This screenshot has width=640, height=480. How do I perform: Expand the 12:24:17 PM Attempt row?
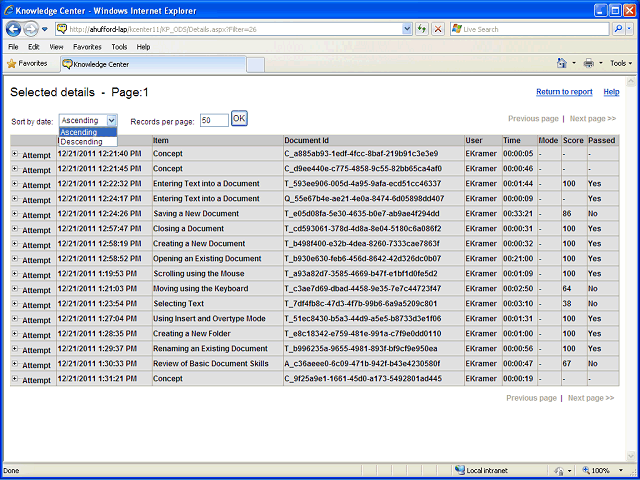15,199
